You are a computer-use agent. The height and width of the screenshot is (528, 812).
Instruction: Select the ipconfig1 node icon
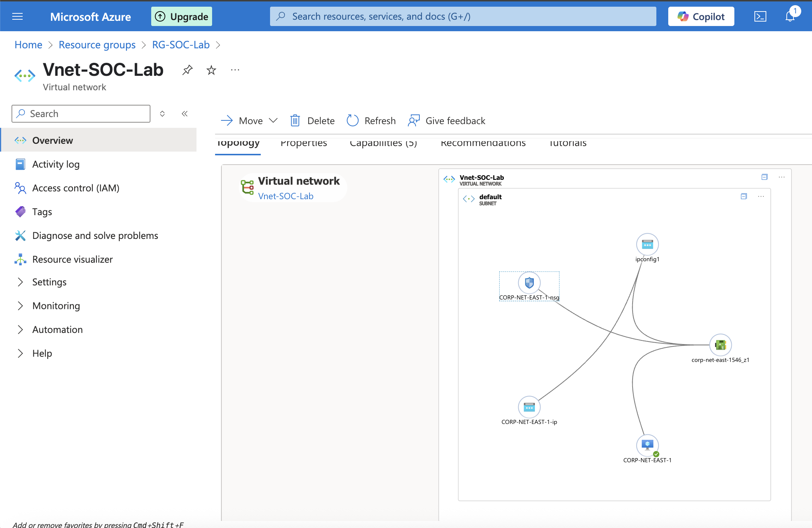tap(647, 244)
